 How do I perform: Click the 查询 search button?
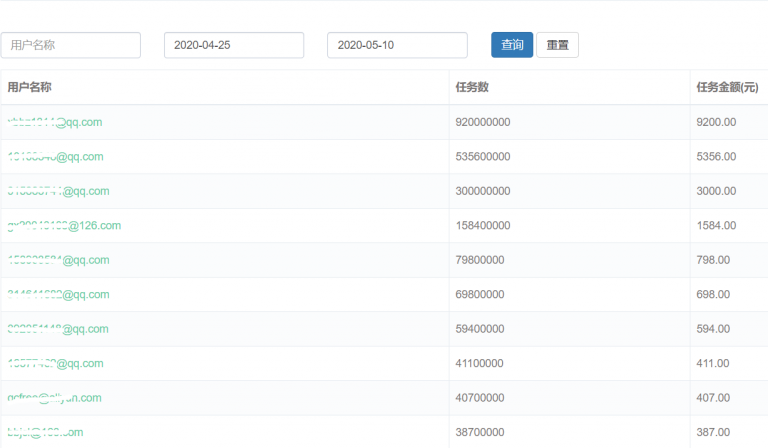point(512,45)
